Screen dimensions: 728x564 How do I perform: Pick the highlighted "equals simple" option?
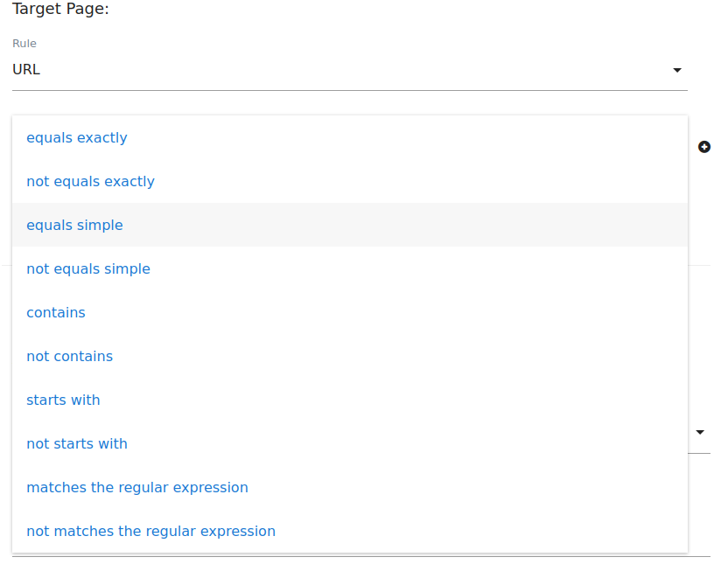click(74, 225)
